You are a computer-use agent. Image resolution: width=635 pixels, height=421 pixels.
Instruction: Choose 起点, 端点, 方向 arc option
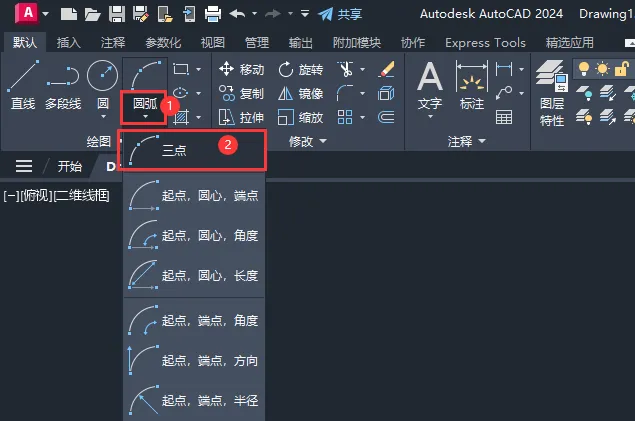tap(194, 360)
